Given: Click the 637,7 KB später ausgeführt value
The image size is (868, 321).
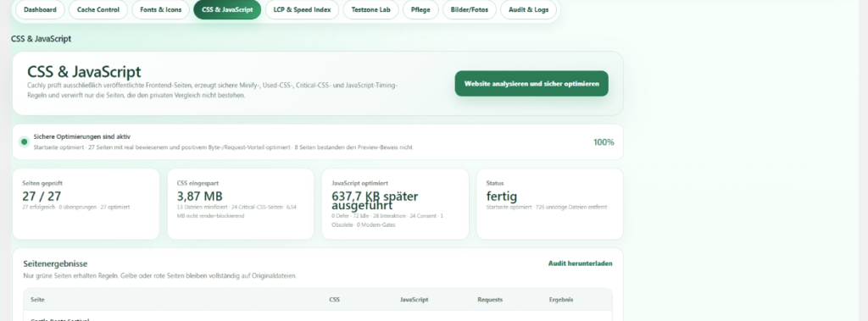Looking at the screenshot, I should click(375, 201).
